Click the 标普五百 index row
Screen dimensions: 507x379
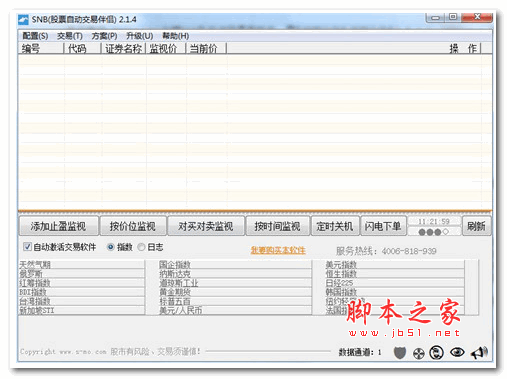235,301
